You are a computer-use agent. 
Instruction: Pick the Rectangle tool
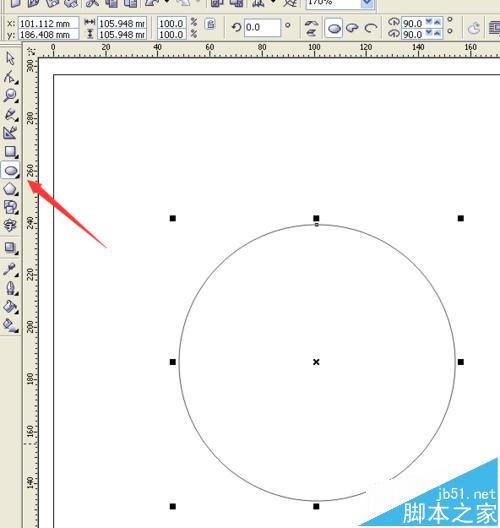click(x=10, y=152)
